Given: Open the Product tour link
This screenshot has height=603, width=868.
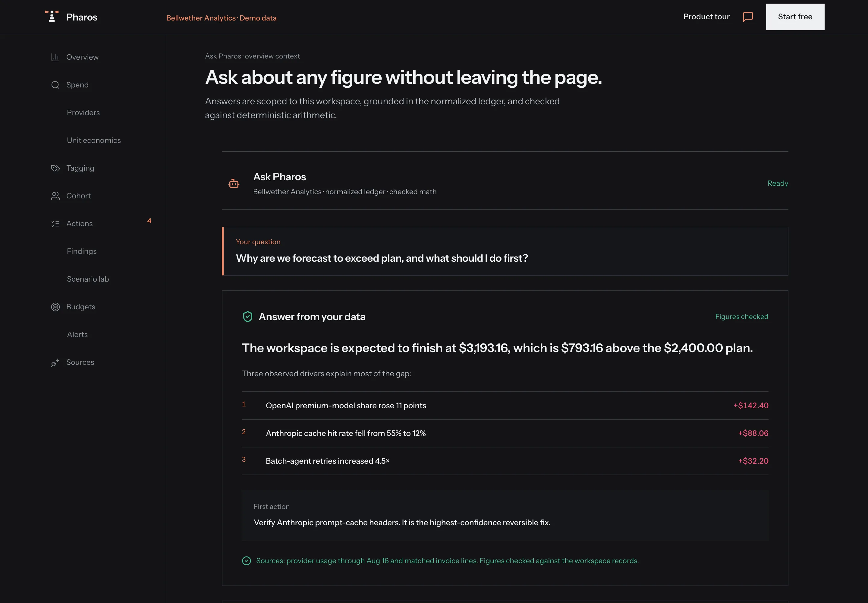Looking at the screenshot, I should [706, 17].
